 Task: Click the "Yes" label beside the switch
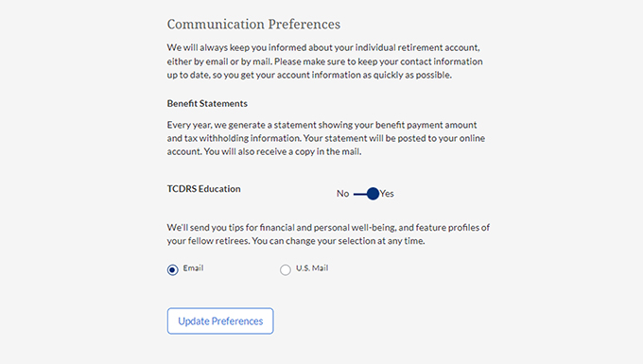coord(387,194)
